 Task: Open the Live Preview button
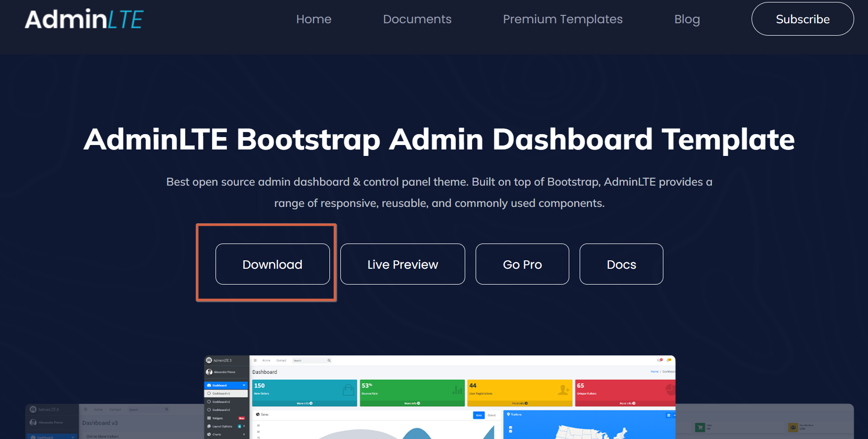[403, 264]
